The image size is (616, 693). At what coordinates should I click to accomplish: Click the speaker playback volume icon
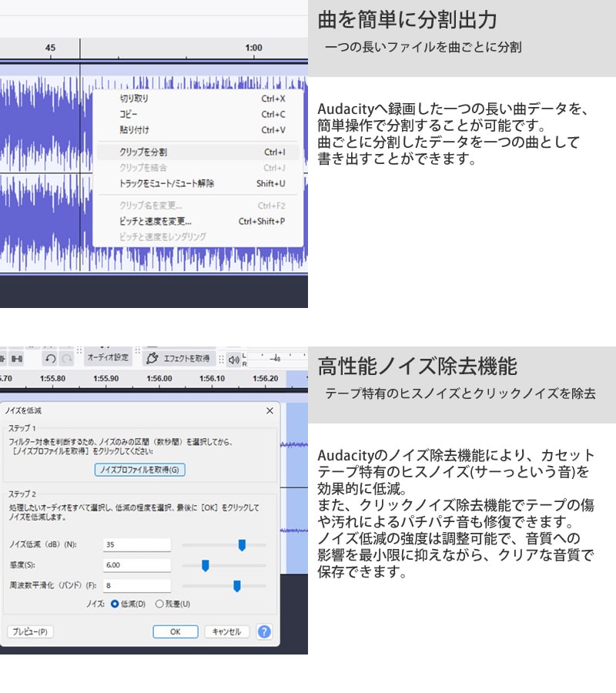click(x=233, y=359)
